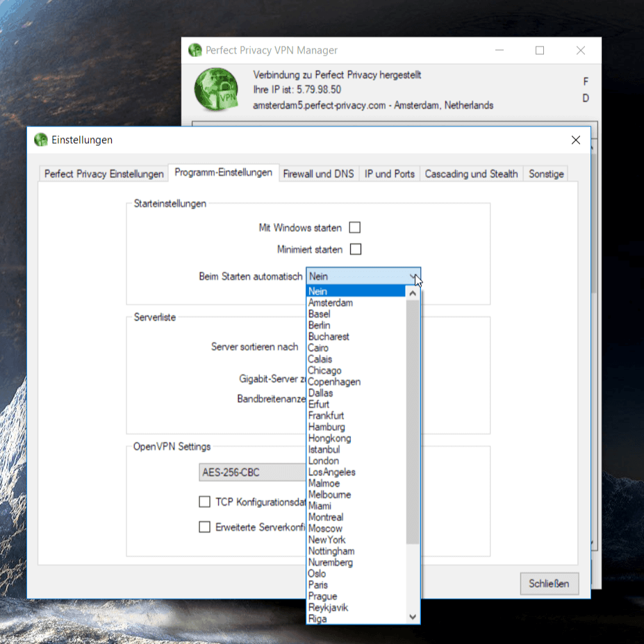644x644 pixels.
Task: Choose Erfurt in the dropdown list
Action: click(356, 404)
